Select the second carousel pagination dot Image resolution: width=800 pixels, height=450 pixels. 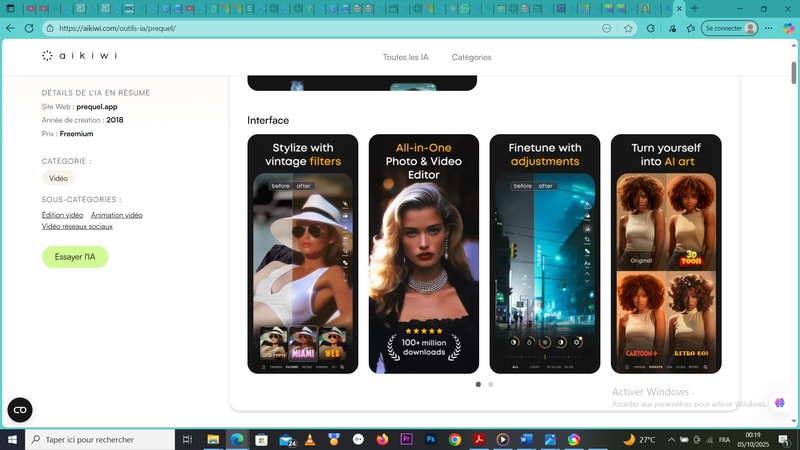[x=490, y=384]
